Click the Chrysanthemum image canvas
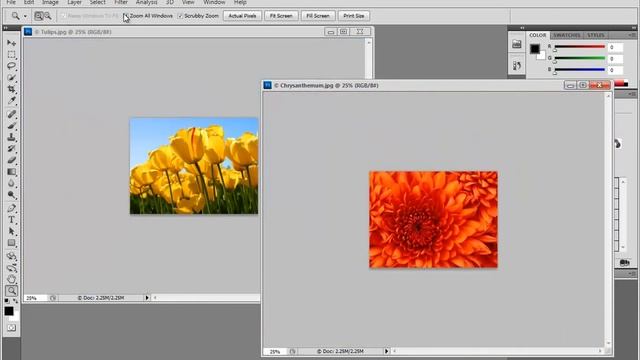 click(433, 220)
